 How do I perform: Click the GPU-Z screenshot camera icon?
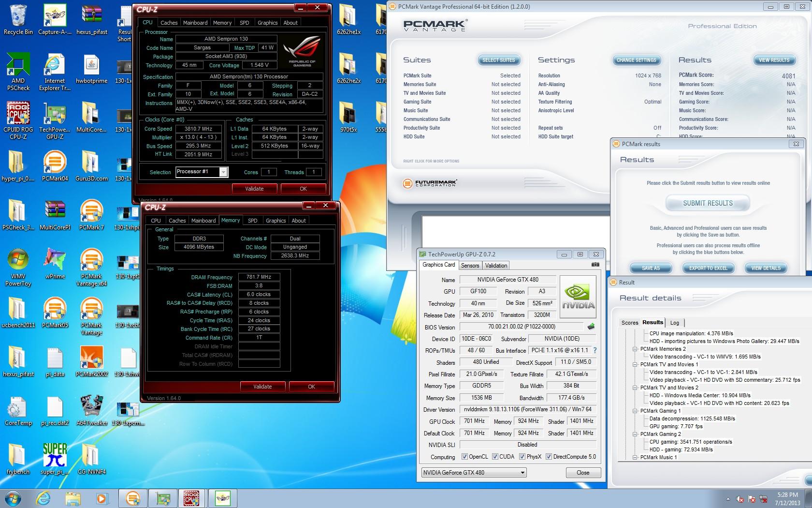[595, 265]
